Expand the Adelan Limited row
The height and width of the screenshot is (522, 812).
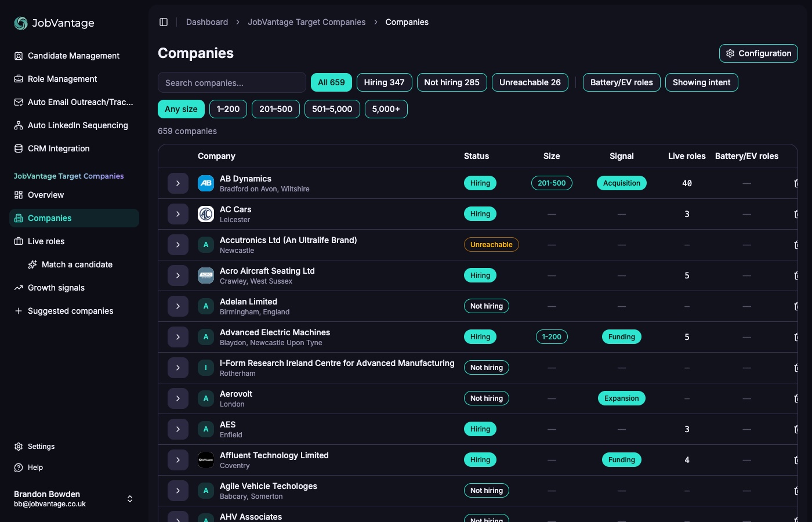(178, 306)
